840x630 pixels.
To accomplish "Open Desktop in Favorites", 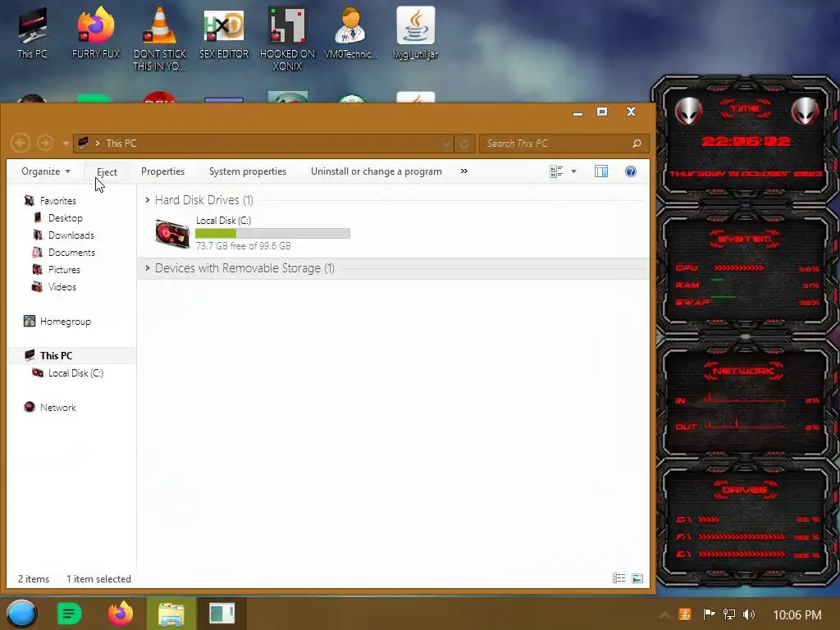I will point(66,218).
